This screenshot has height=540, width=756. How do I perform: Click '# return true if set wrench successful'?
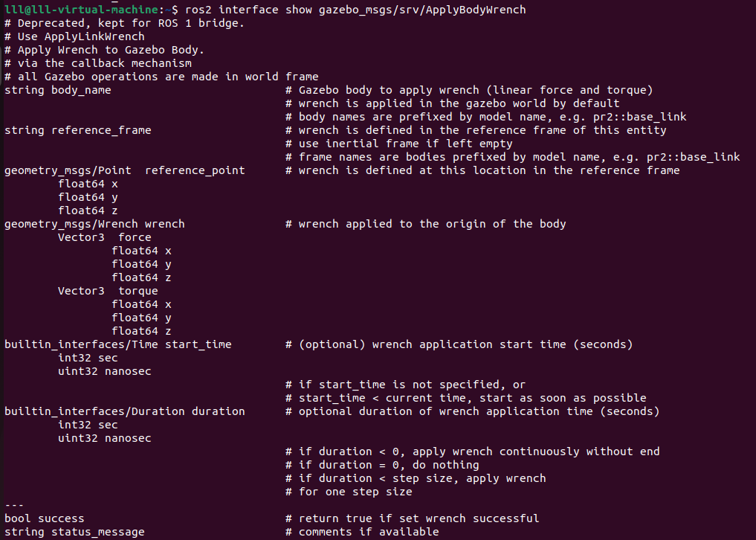pos(413,518)
